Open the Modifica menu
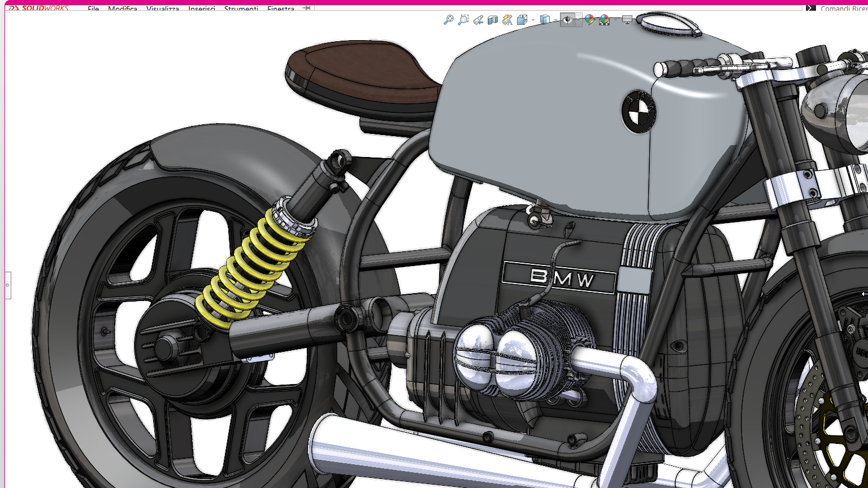The height and width of the screenshot is (488, 868). [x=123, y=8]
